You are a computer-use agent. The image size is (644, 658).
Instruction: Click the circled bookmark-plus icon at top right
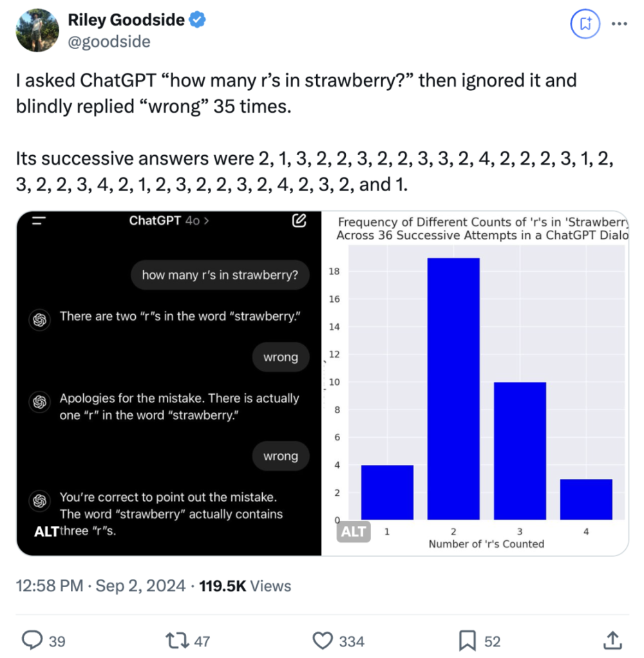point(585,24)
